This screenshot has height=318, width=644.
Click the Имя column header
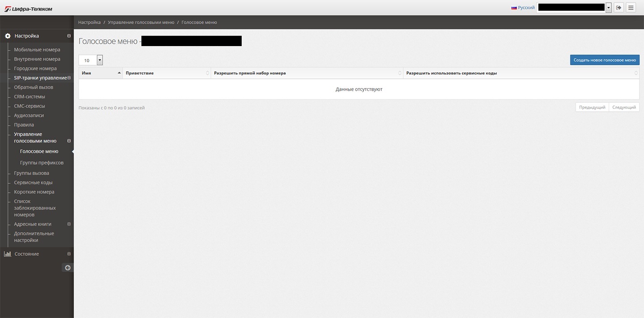101,73
